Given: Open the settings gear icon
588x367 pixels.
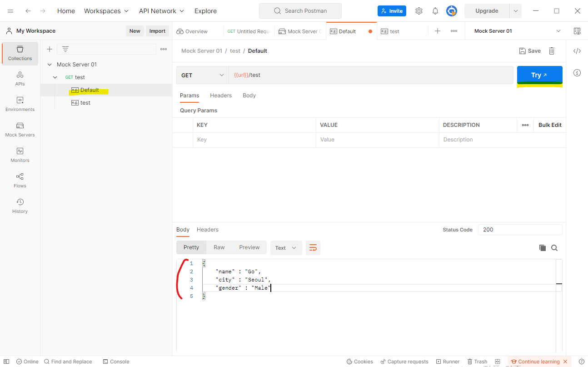Looking at the screenshot, I should point(419,11).
